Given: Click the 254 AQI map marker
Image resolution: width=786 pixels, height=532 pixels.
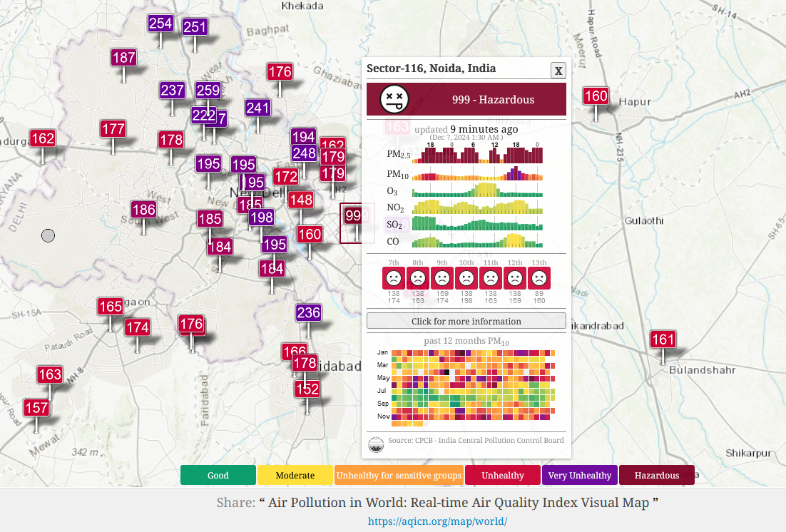Looking at the screenshot, I should click(x=160, y=24).
